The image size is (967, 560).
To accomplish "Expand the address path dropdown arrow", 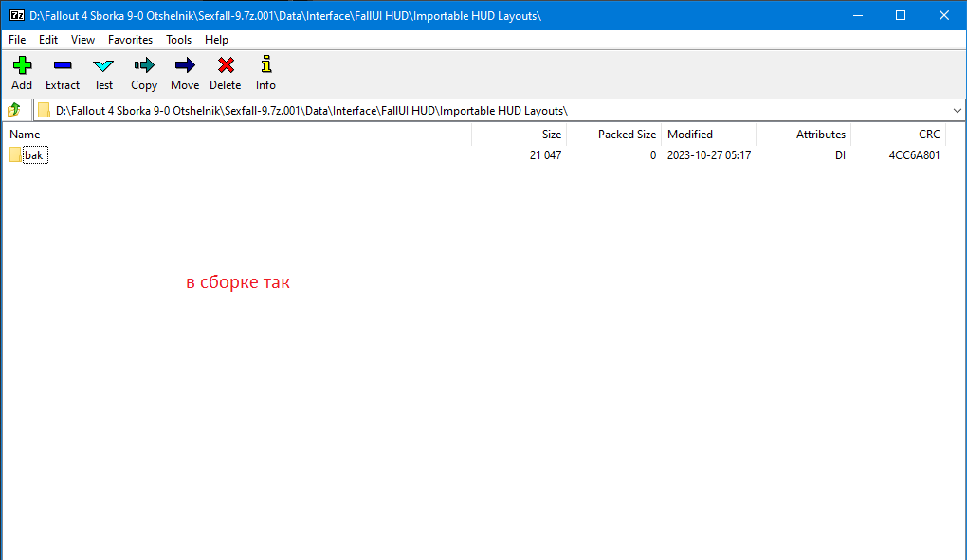I will [957, 110].
